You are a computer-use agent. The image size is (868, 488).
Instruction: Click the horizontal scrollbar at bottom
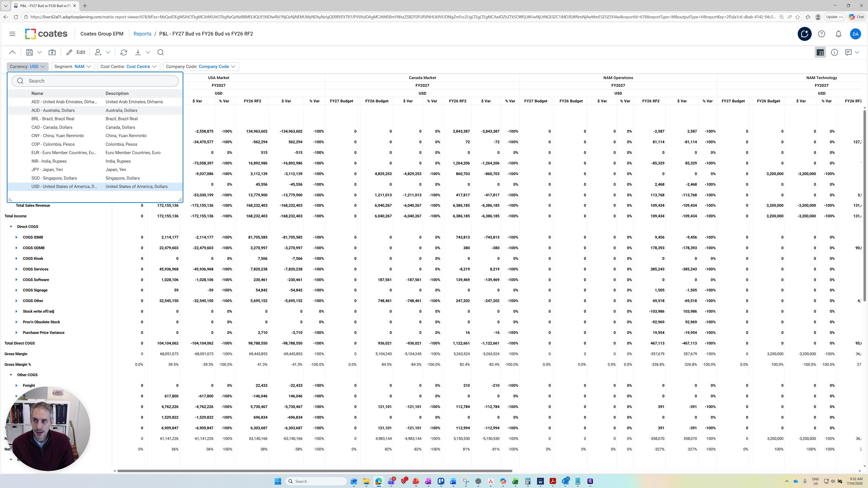tap(315, 471)
